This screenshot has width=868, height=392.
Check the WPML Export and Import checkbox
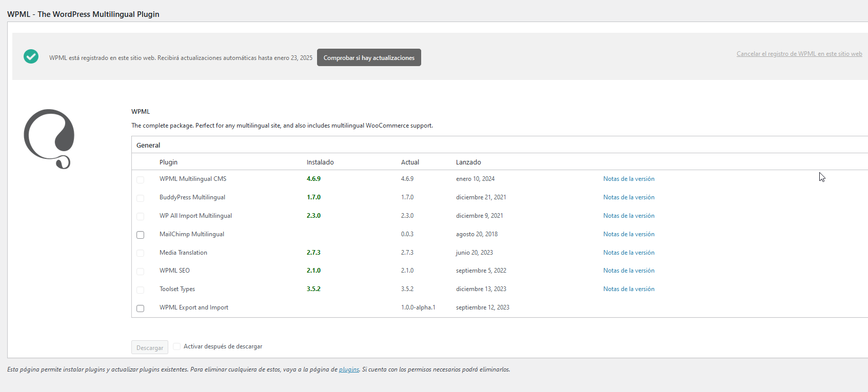[140, 308]
